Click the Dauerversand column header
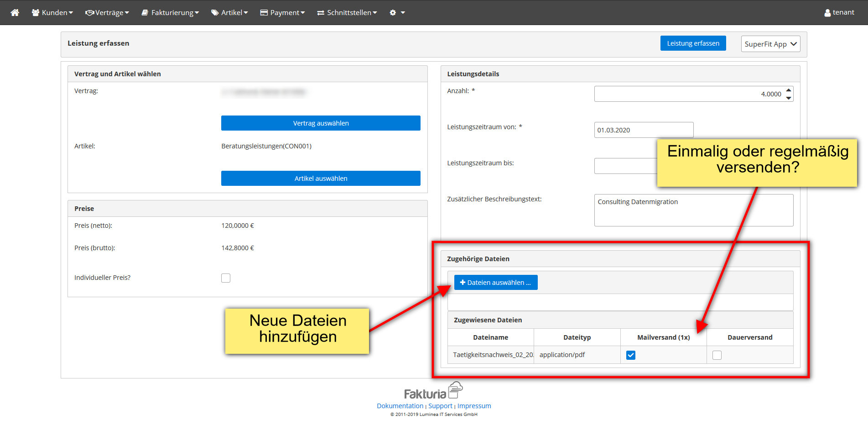This screenshot has width=868, height=431. tap(750, 337)
